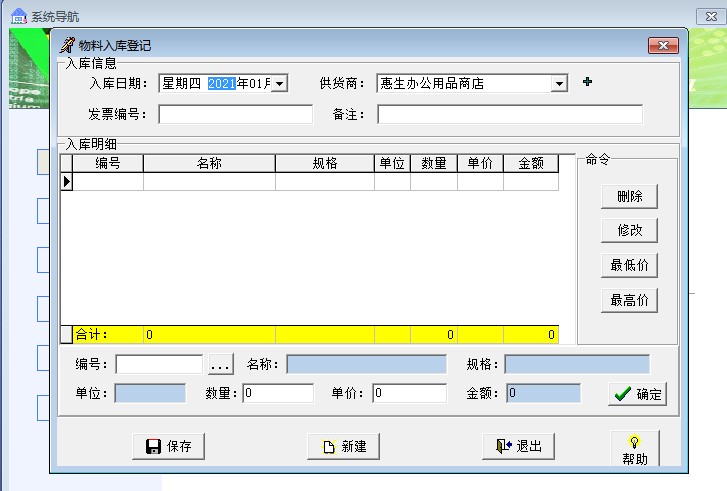Image resolution: width=727 pixels, height=491 pixels.
Task: Click the 修改 button
Action: [x=629, y=230]
